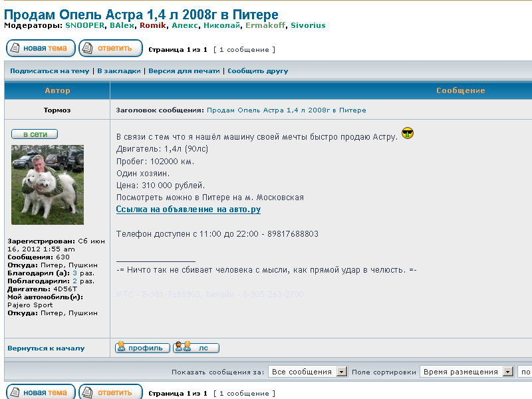Send private message via 'лс' button
This screenshot has height=399, width=532.
196,348
